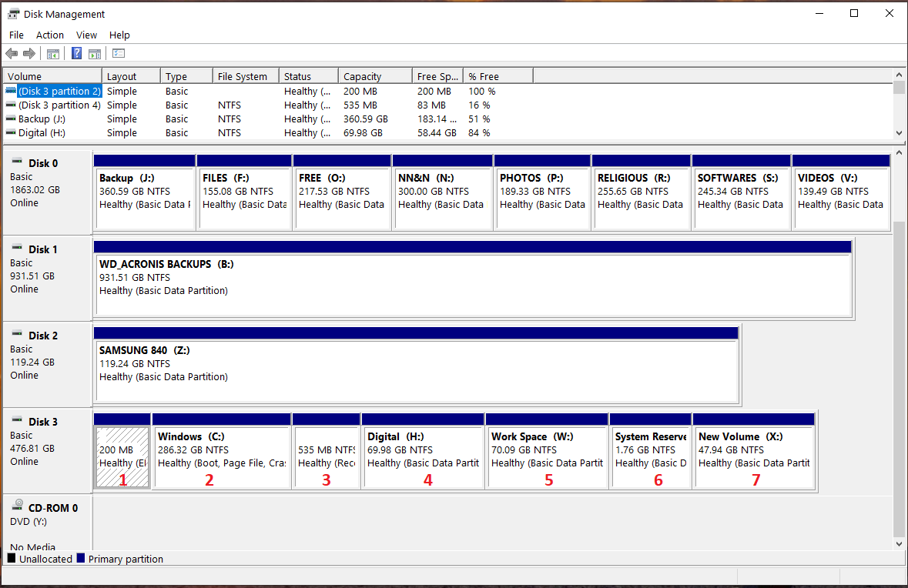Open the View menu

pyautogui.click(x=86, y=35)
